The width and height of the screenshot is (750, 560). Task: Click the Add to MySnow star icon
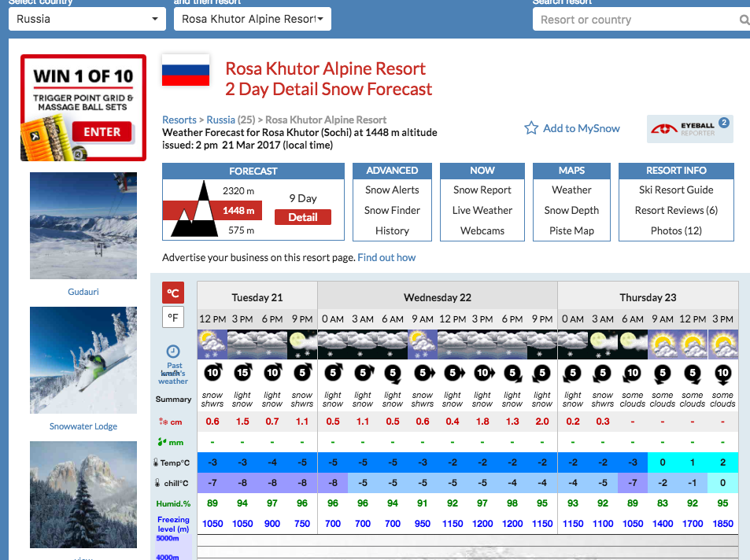click(531, 128)
